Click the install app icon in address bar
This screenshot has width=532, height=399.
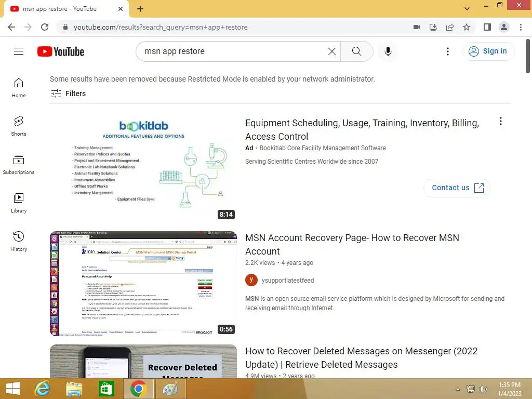click(x=433, y=27)
